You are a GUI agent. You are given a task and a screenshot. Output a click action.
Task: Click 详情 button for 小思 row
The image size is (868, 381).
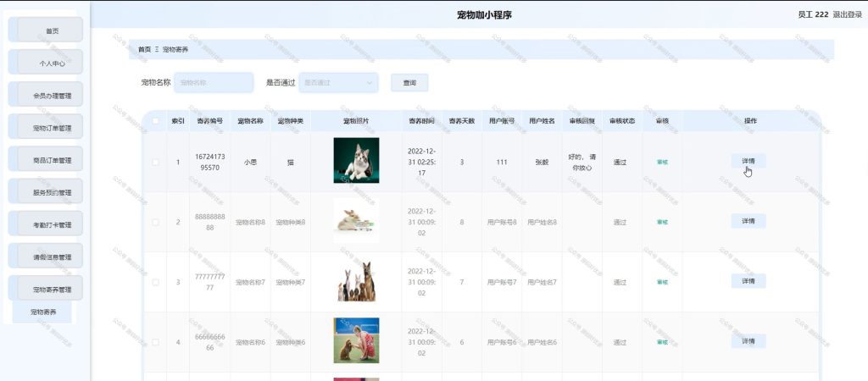click(x=748, y=161)
